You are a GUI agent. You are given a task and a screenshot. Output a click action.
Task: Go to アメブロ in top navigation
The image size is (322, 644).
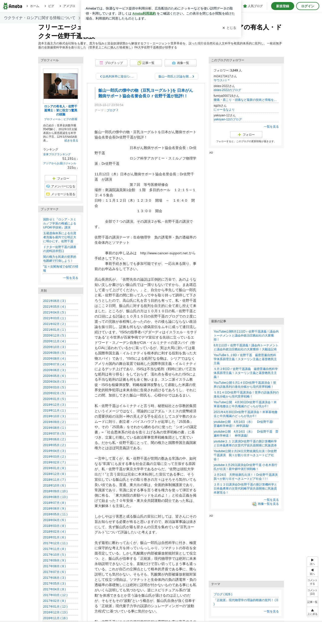tap(67, 6)
